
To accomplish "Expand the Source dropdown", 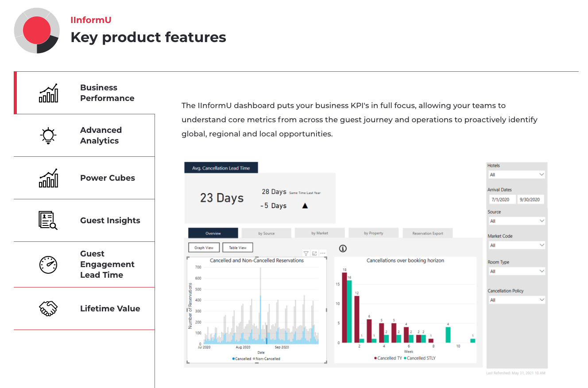I will [x=516, y=221].
